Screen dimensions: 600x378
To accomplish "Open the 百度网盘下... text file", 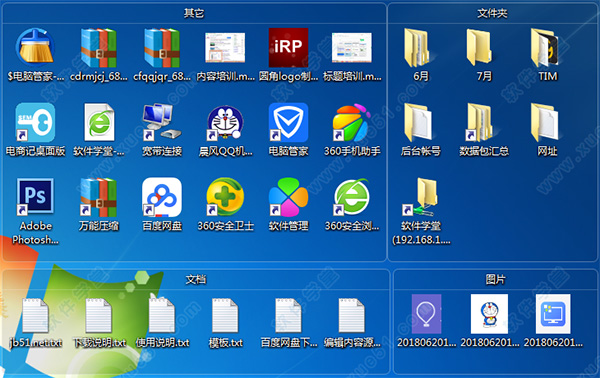I will pyautogui.click(x=288, y=316).
